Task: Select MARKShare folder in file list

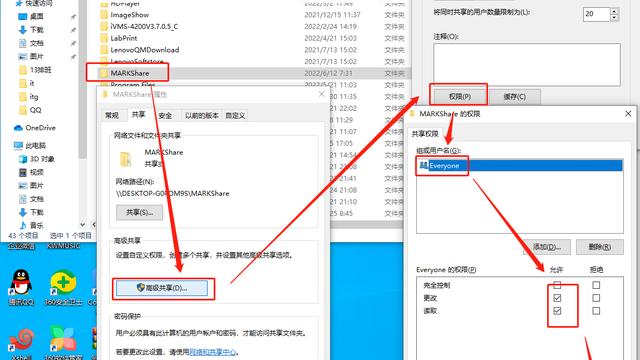Action: pos(129,73)
